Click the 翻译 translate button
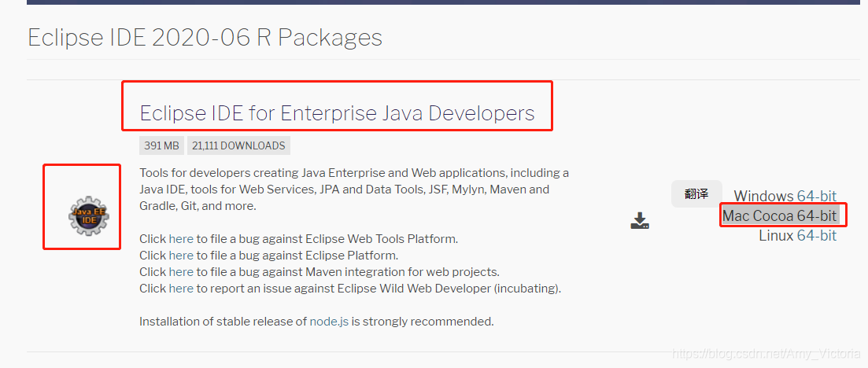 pos(696,193)
